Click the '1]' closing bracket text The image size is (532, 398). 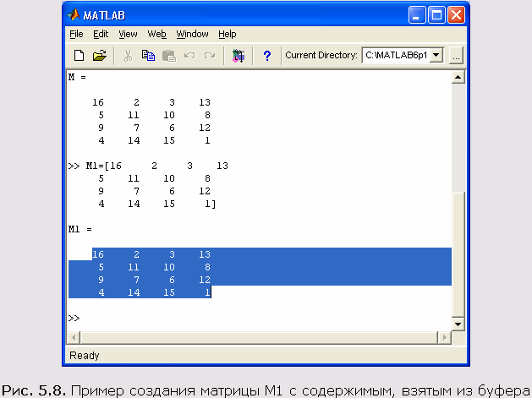211,204
